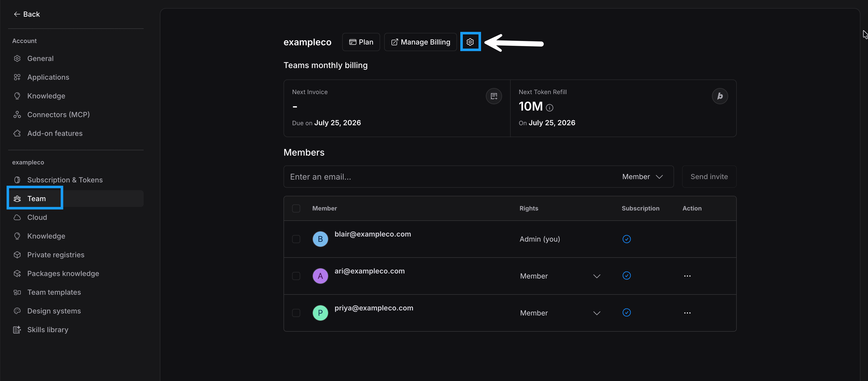Click the Plan button

(x=361, y=42)
